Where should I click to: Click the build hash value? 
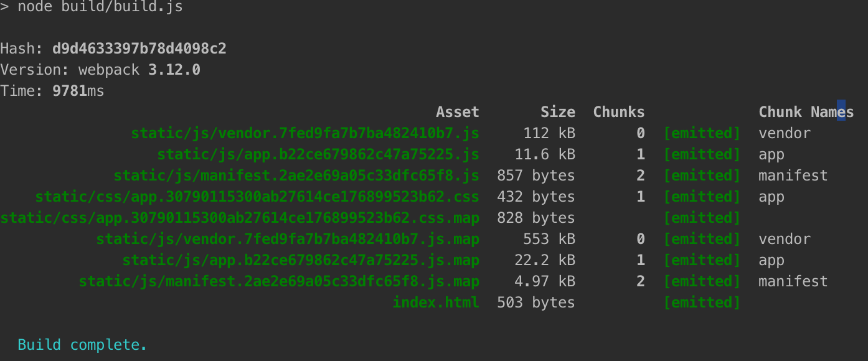point(139,49)
